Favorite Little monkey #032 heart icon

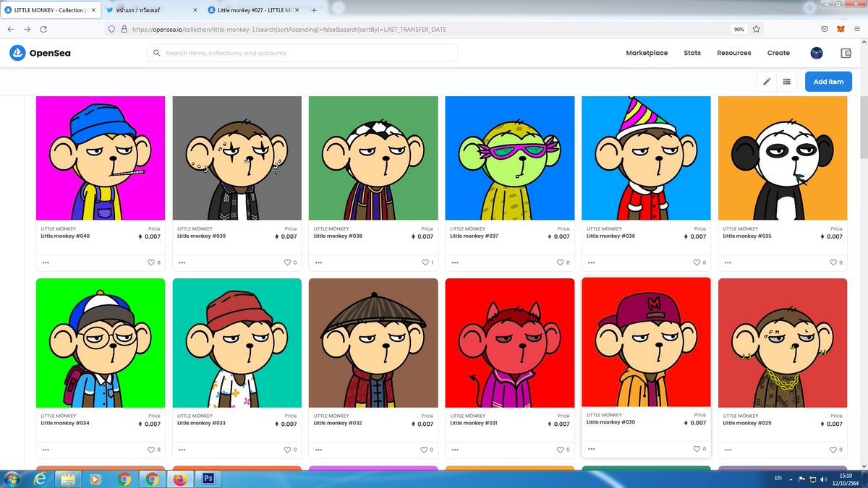[424, 450]
